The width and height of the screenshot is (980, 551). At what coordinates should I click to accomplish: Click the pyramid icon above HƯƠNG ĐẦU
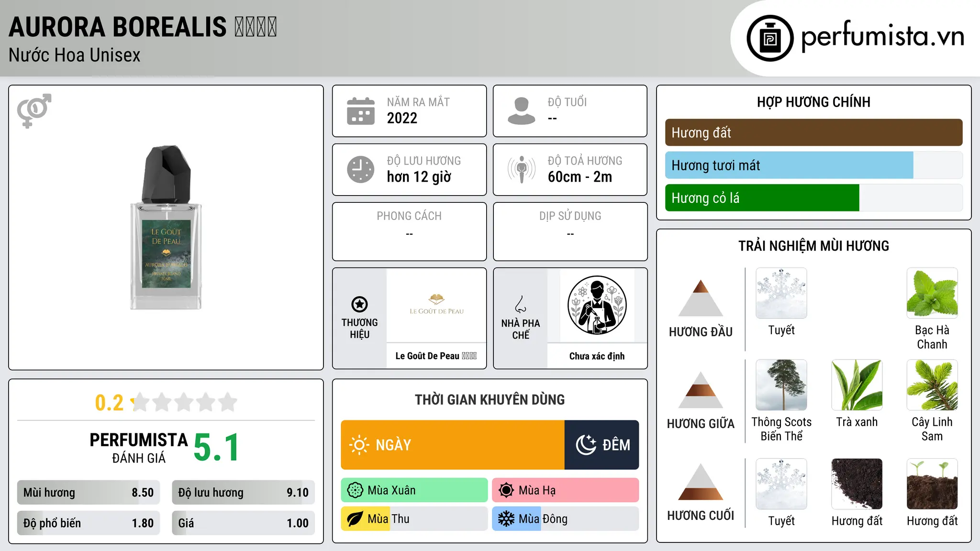tap(701, 298)
